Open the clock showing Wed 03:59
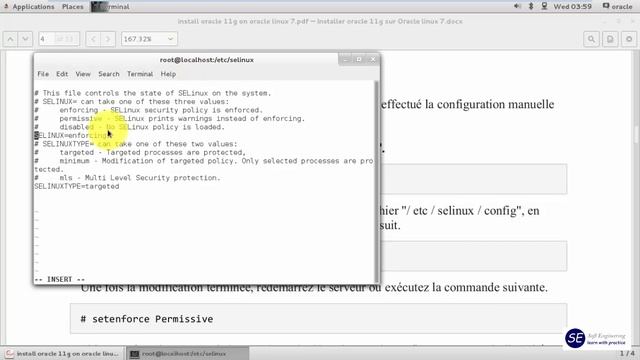This screenshot has height=360, width=640. coord(572,7)
